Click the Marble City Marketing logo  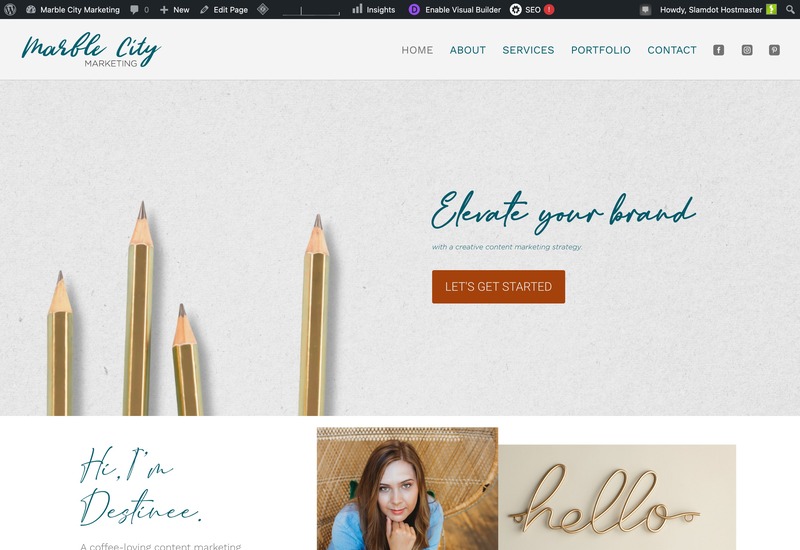tap(91, 50)
